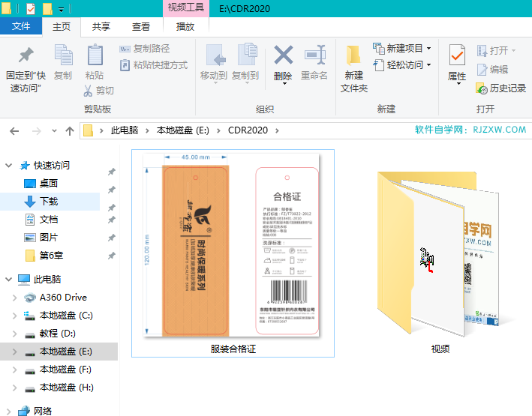Click Edit (编辑) in the ribbon

(492, 70)
